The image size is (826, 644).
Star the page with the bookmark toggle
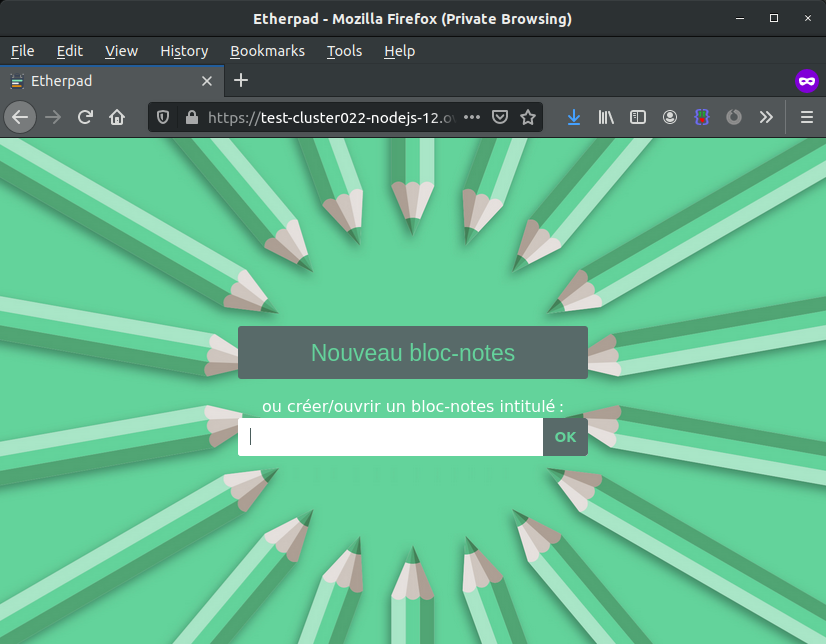[528, 117]
